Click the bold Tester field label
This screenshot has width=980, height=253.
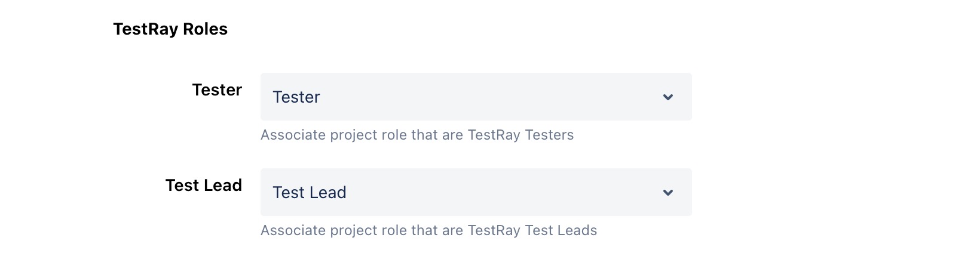pos(217,90)
